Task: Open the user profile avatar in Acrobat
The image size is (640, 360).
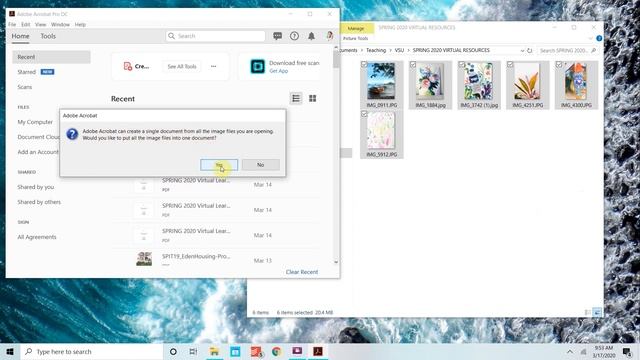Action: pyautogui.click(x=330, y=36)
